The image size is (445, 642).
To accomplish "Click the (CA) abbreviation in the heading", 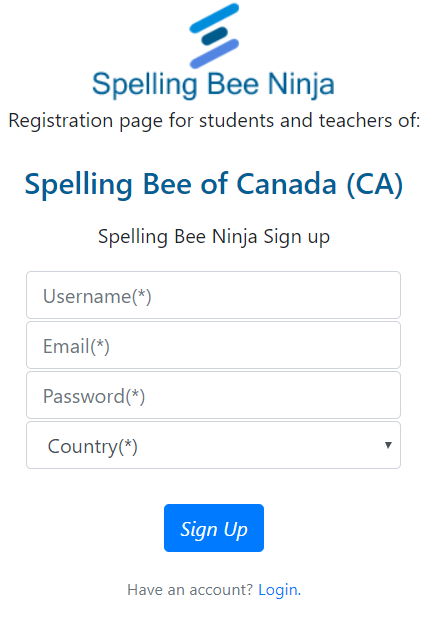I will click(375, 184).
